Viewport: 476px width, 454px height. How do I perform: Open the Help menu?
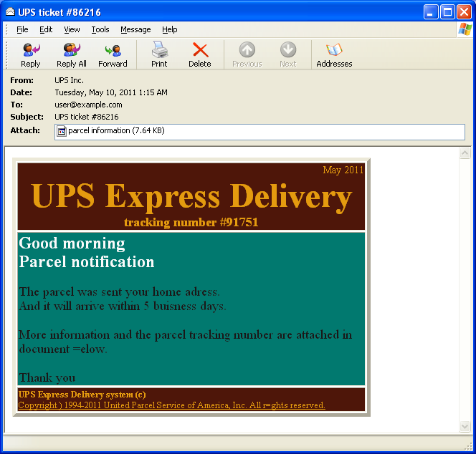click(x=169, y=29)
